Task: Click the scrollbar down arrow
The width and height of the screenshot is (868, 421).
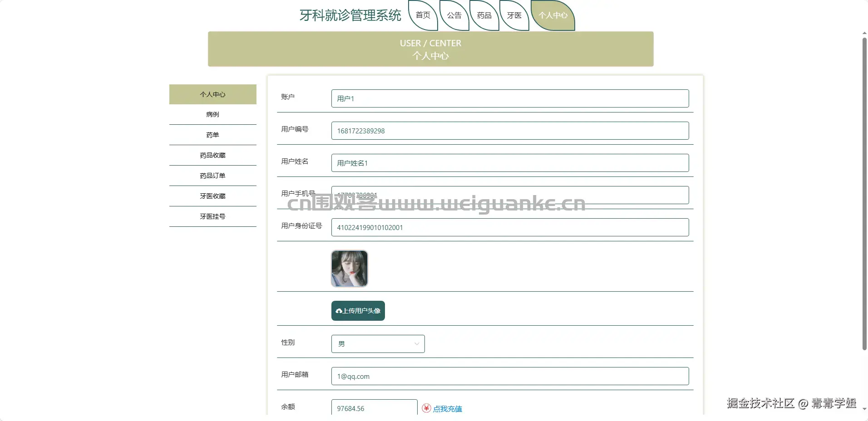Action: click(864, 409)
